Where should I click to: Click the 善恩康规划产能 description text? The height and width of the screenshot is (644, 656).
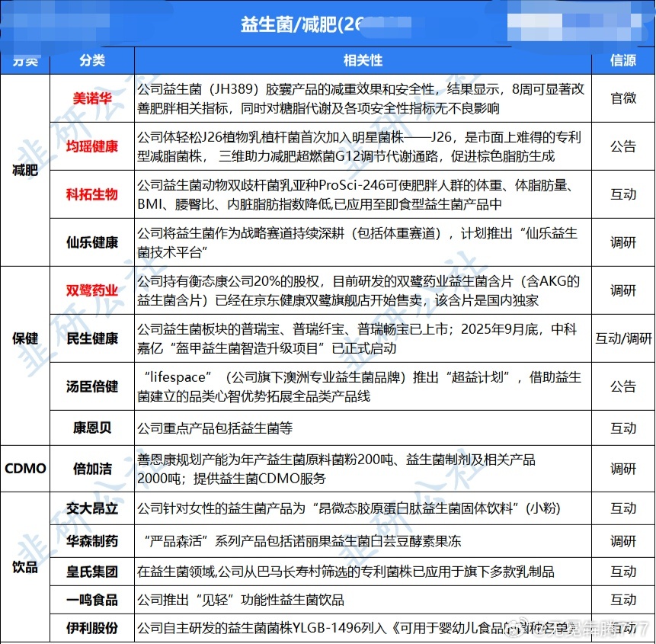(336, 469)
